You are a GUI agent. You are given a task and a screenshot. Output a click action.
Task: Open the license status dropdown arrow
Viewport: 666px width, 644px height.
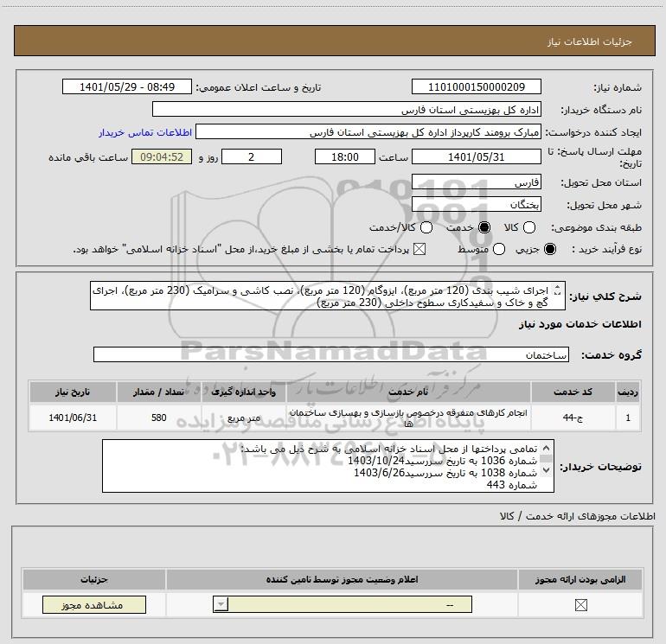221,604
